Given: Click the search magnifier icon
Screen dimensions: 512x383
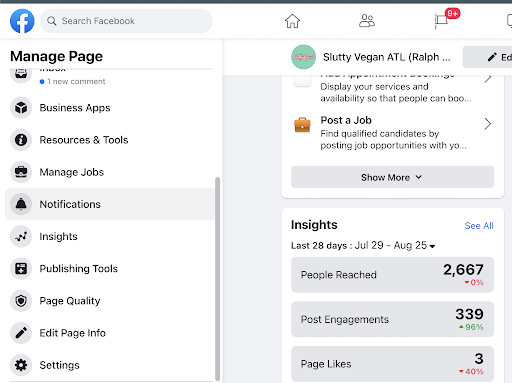Looking at the screenshot, I should 52,21.
